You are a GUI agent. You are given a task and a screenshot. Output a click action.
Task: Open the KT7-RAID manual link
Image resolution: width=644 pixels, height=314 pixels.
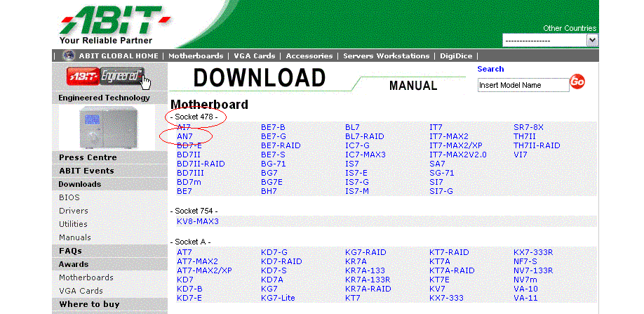pyautogui.click(x=449, y=252)
